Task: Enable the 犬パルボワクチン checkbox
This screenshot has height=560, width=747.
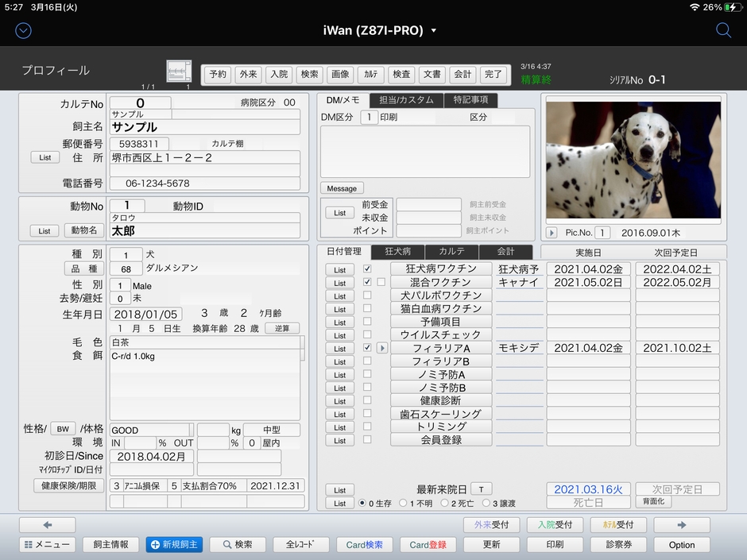Action: 366,295
